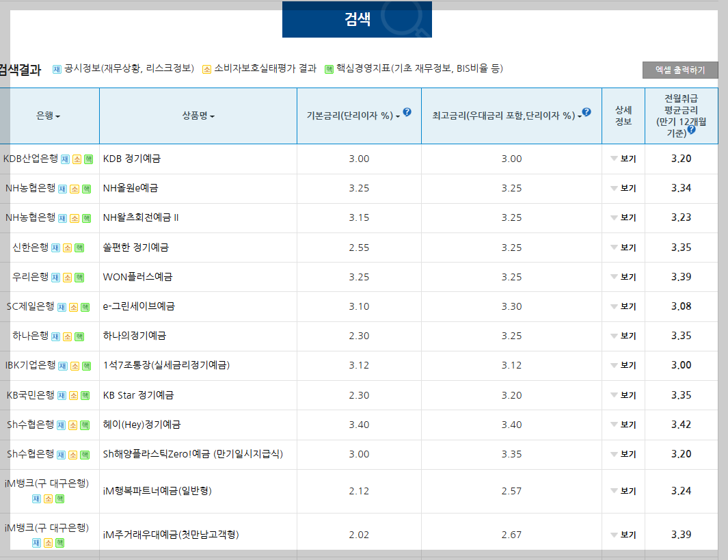
Task: Expand 보기 details for 쏠편한 정기예금
Action: pyautogui.click(x=623, y=248)
